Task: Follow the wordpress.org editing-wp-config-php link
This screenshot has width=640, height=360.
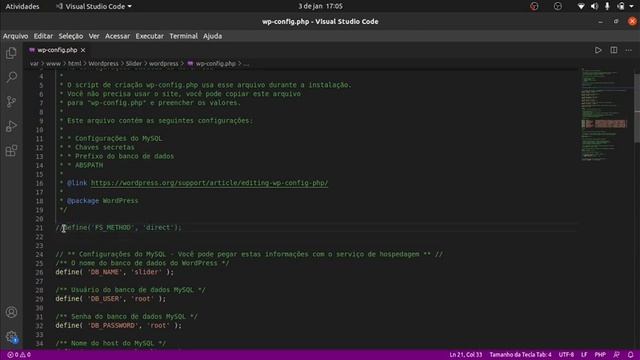Action: point(209,183)
